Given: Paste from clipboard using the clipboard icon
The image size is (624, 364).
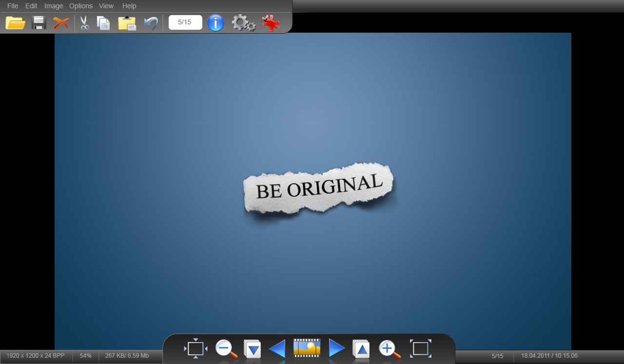Looking at the screenshot, I should [x=127, y=23].
